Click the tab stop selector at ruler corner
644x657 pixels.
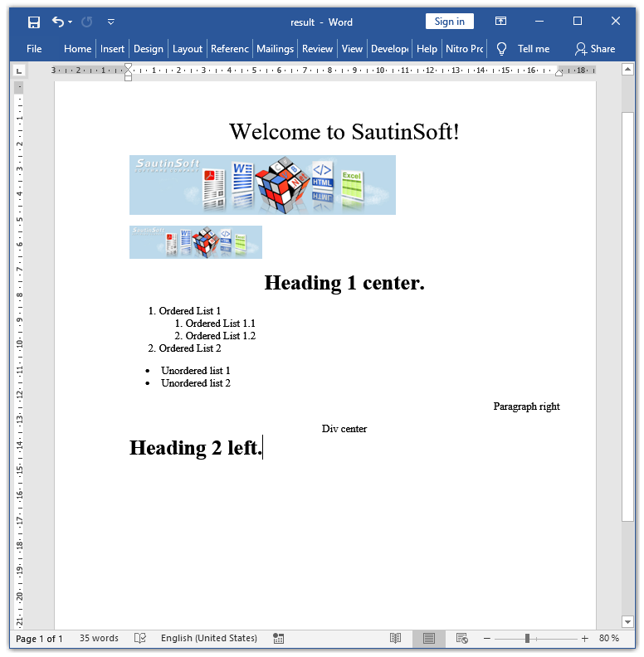click(19, 71)
